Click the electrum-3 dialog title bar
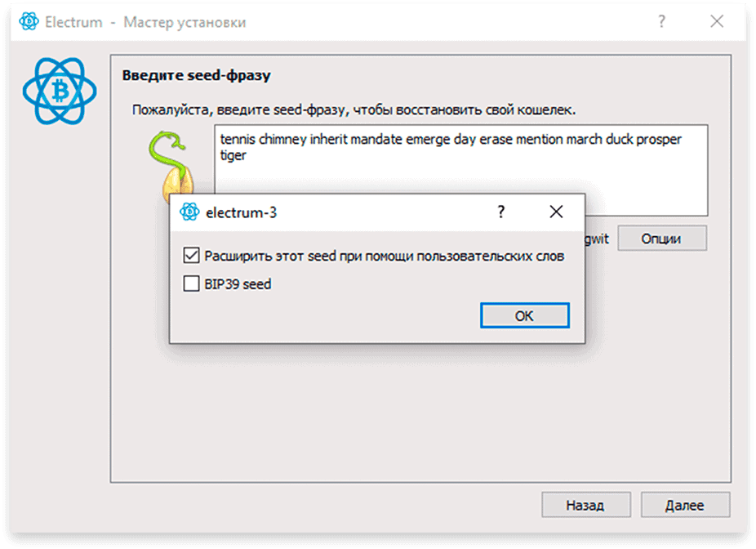Viewport: 756px width, 549px height. 377,212
